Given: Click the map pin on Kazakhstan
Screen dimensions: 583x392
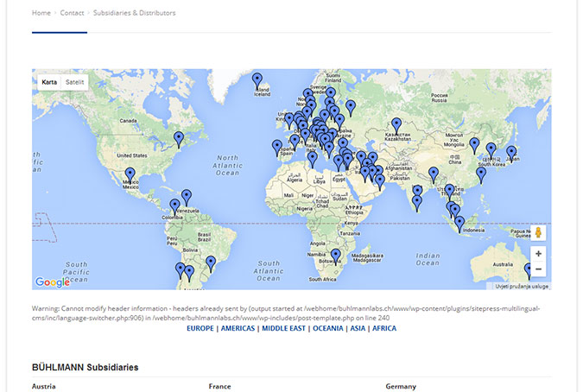Looking at the screenshot, I should 396,127.
